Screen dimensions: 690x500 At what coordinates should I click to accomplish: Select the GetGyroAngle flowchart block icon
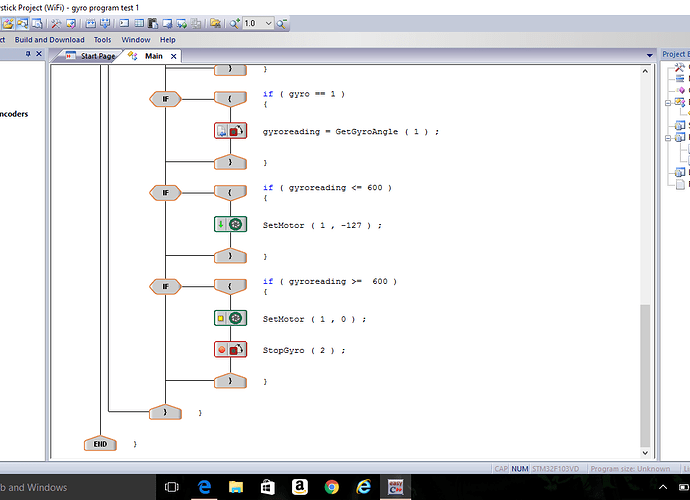pyautogui.click(x=231, y=131)
